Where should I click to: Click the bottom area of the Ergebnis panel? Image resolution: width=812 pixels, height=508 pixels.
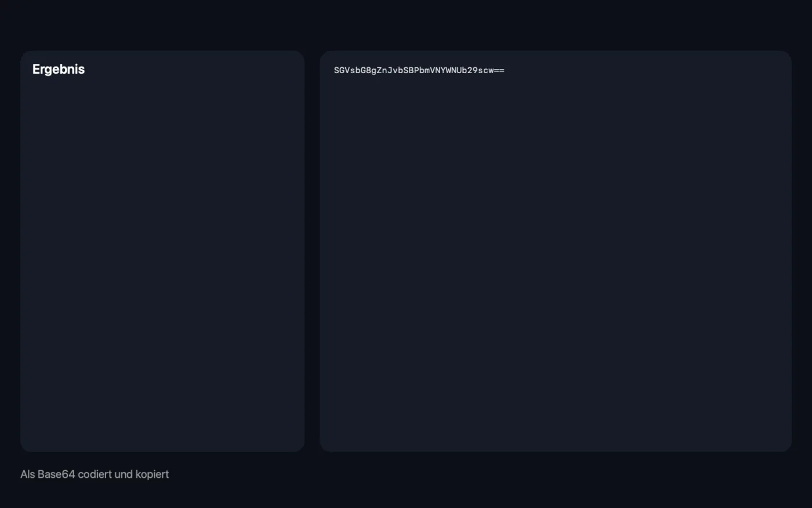(x=162, y=430)
